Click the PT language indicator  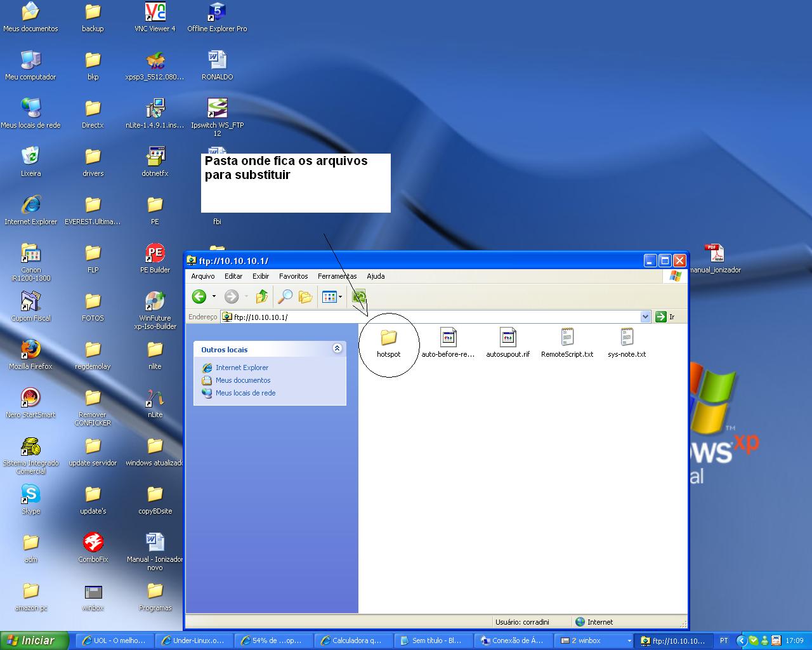tap(724, 640)
